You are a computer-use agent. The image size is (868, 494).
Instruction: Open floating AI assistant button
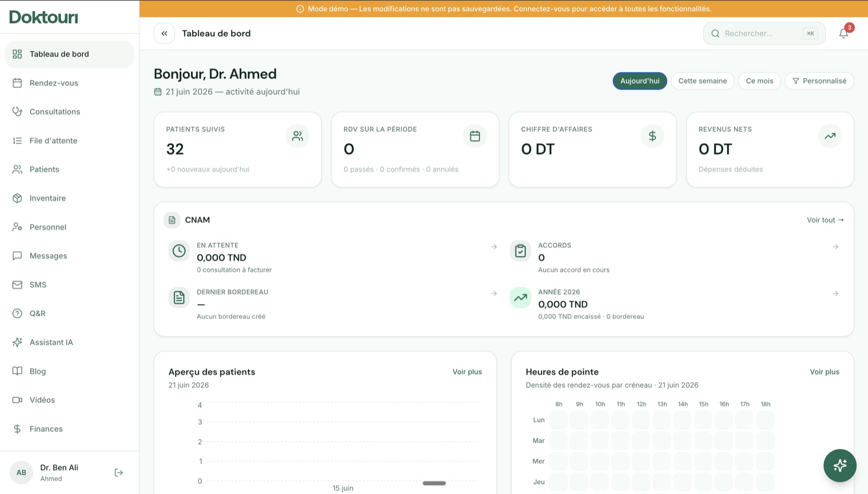click(840, 465)
